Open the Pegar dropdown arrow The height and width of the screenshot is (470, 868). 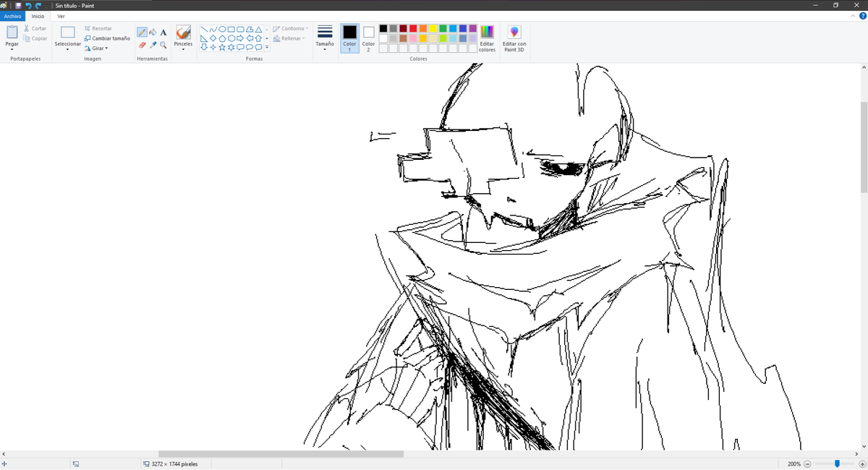pyautogui.click(x=12, y=49)
